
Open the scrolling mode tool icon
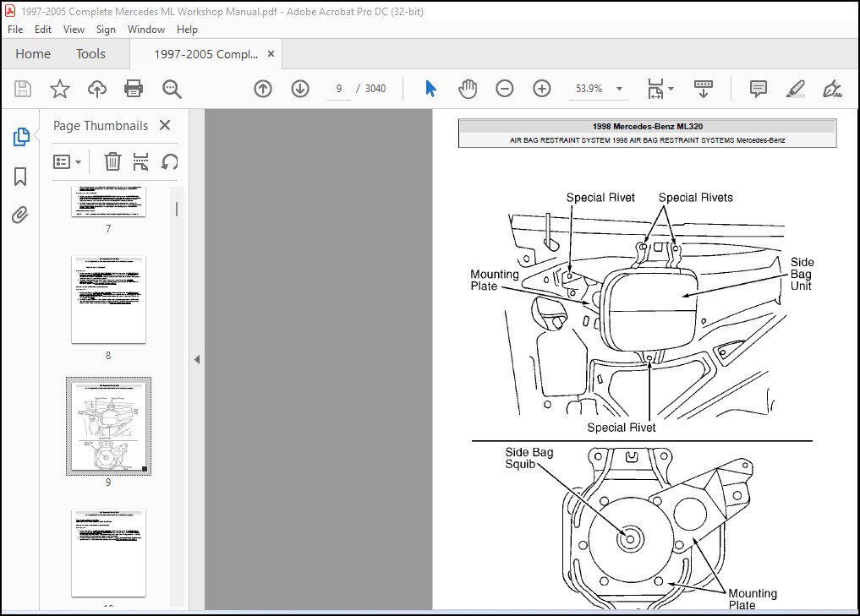[x=704, y=89]
